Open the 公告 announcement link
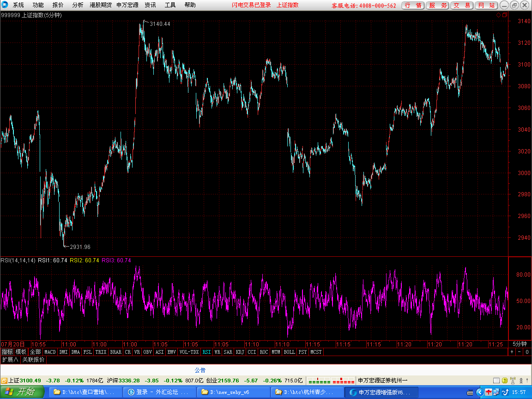Viewport: 532px width, 399px height. [200, 370]
